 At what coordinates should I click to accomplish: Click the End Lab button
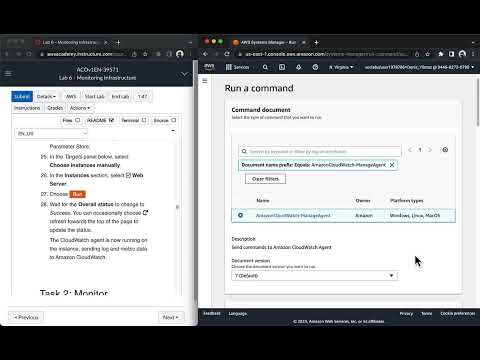(x=120, y=96)
